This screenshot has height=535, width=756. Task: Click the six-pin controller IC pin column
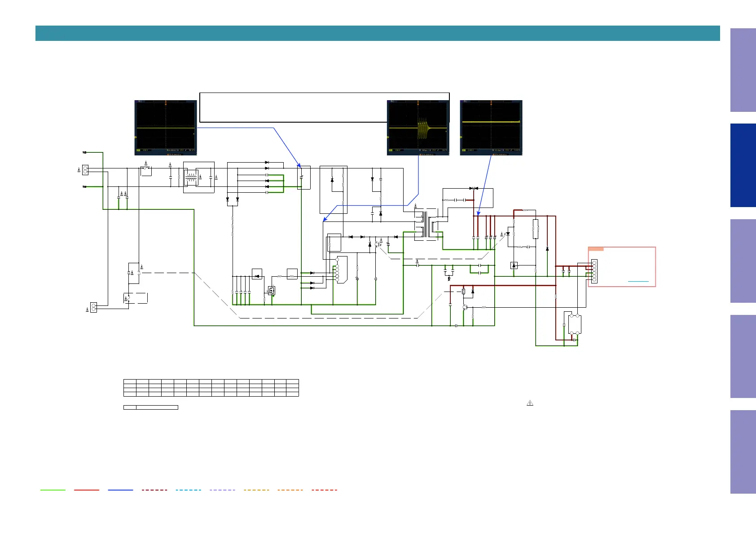tap(337, 270)
